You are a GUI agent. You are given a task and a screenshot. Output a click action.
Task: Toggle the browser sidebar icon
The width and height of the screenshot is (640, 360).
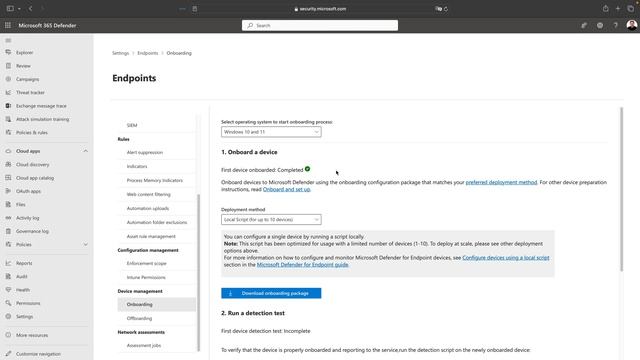point(10,9)
